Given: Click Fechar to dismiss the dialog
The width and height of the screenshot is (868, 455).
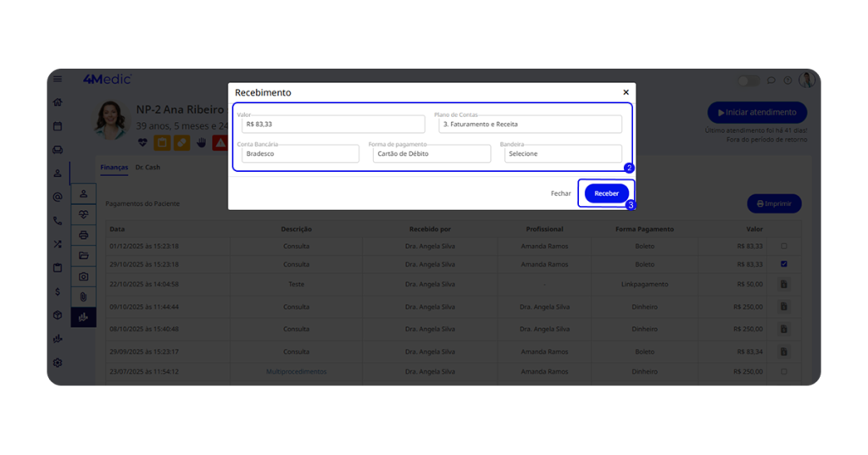Looking at the screenshot, I should pyautogui.click(x=560, y=193).
